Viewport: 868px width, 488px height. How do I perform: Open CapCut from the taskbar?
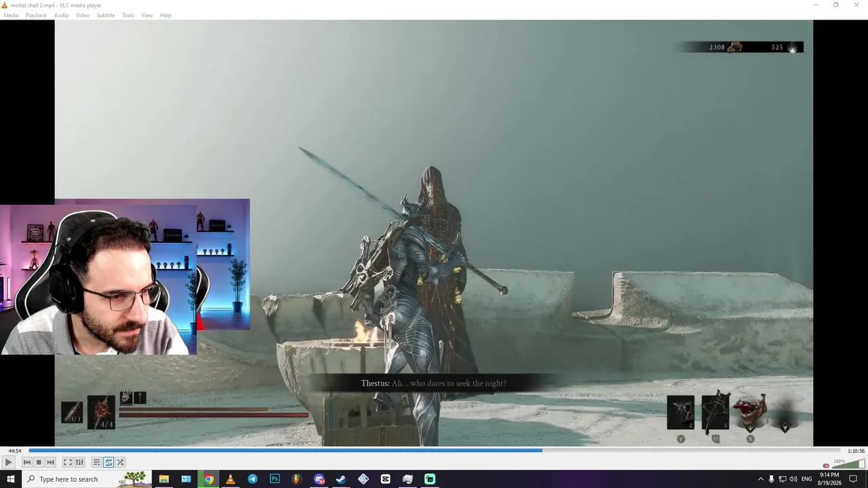385,479
